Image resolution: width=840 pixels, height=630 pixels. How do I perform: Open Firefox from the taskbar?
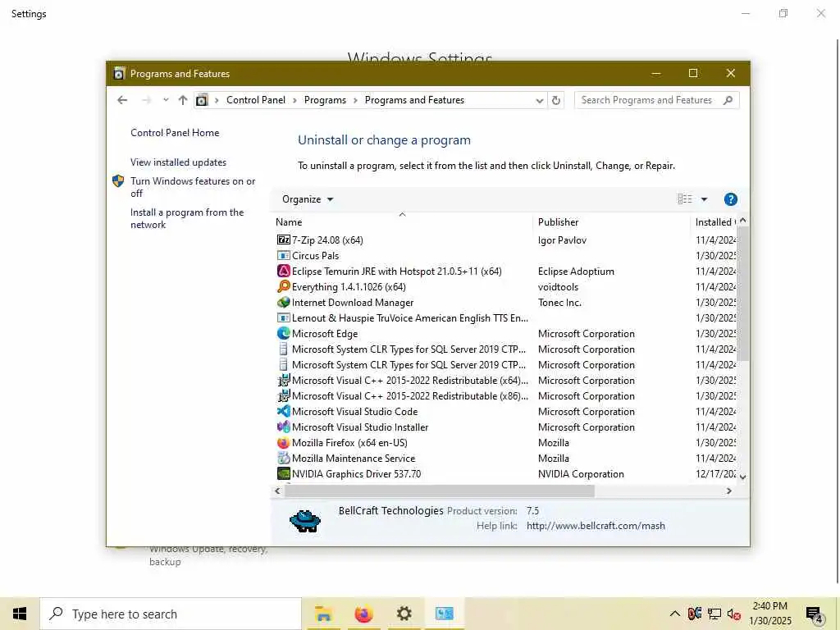coord(363,614)
